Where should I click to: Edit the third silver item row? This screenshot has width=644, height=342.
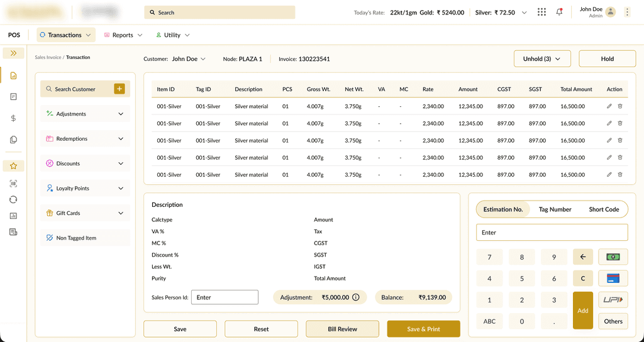click(609, 140)
